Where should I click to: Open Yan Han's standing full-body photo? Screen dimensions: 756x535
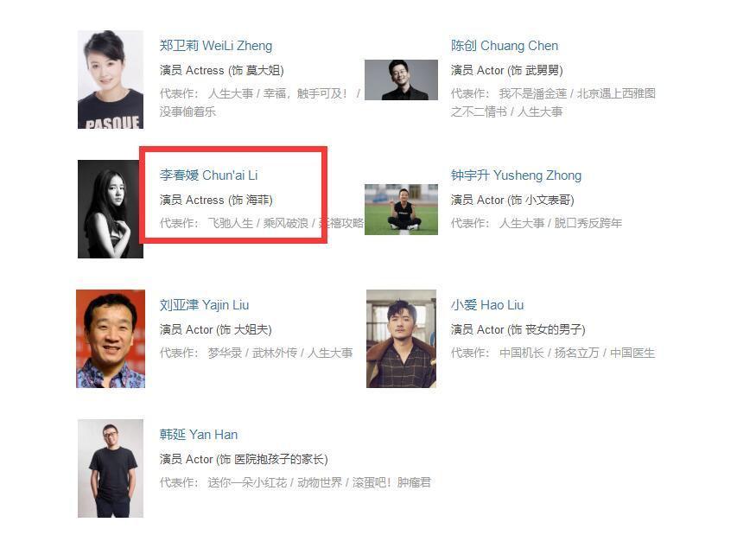[111, 468]
